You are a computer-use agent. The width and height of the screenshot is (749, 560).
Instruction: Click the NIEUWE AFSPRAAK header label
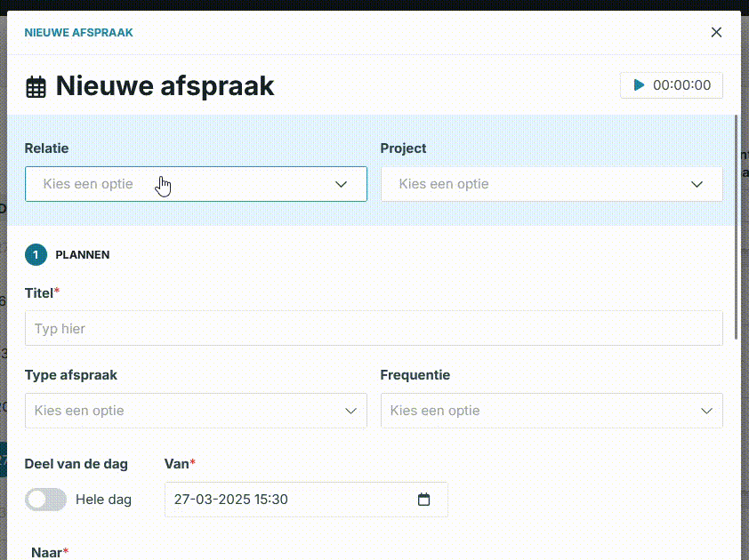click(79, 33)
